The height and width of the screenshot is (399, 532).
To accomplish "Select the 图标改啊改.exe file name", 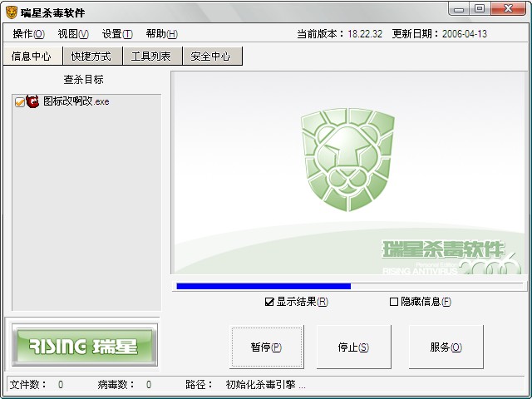I will pyautogui.click(x=76, y=101).
